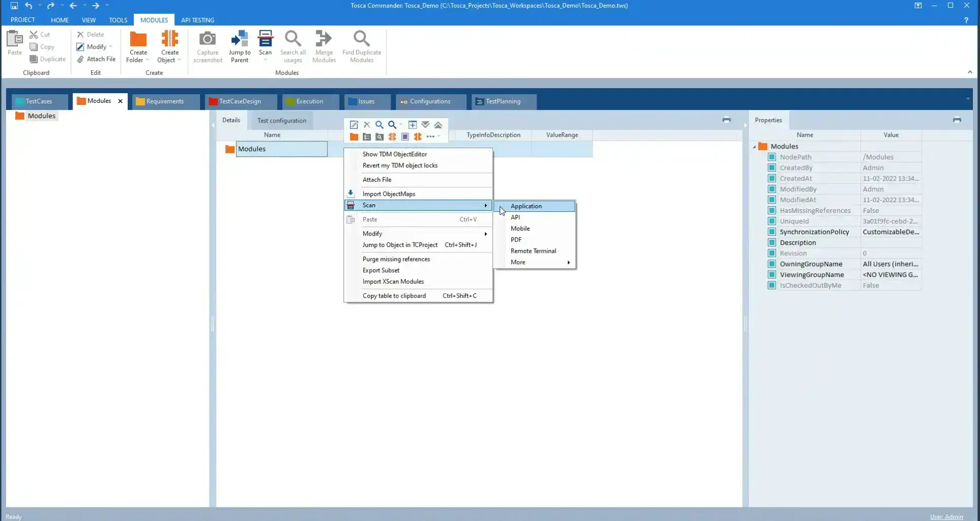This screenshot has width=980, height=521.
Task: Switch to the TestCaseDesign tab
Action: pyautogui.click(x=239, y=101)
